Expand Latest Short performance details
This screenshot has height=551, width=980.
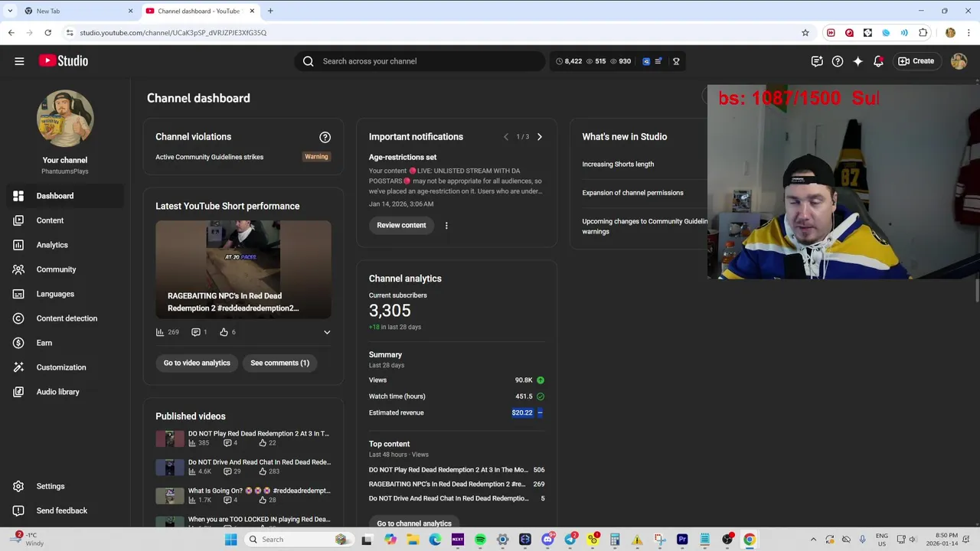click(327, 332)
